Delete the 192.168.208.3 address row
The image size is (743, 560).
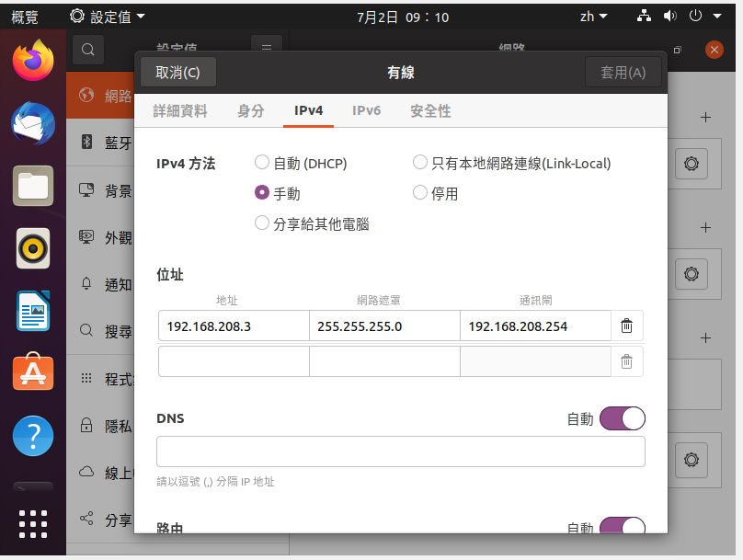point(626,326)
